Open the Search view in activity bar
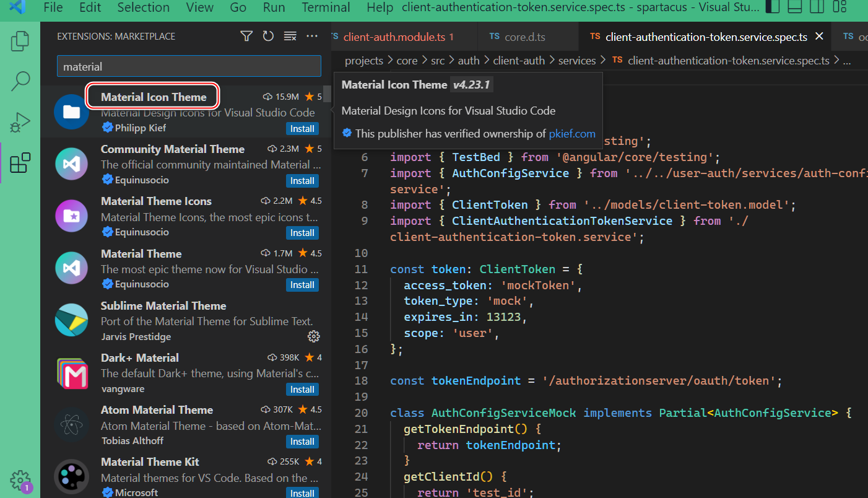 [x=20, y=81]
